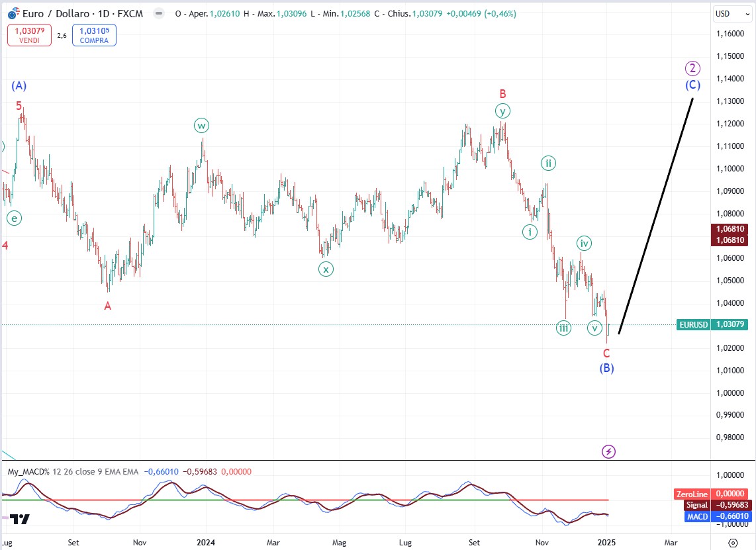Image resolution: width=756 pixels, height=550 pixels.
Task: Select the circled "y" wave label
Action: click(x=502, y=111)
